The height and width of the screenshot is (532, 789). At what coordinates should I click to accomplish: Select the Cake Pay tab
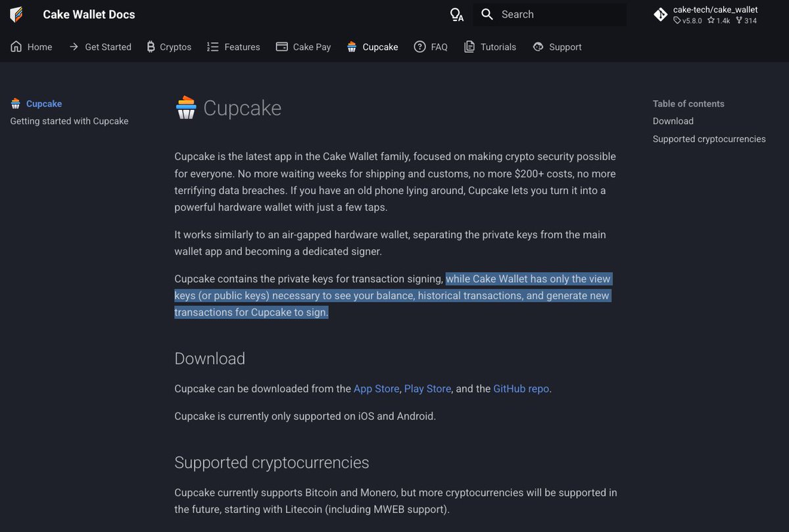304,47
